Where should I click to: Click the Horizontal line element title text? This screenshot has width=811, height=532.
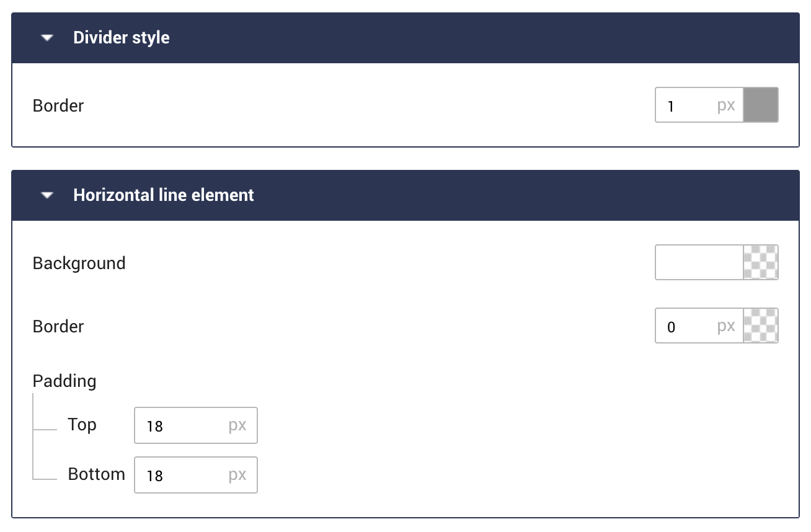click(163, 195)
